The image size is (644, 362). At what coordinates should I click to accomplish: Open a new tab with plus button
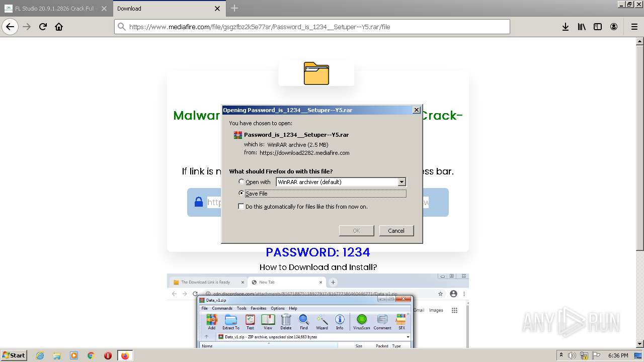click(x=234, y=8)
